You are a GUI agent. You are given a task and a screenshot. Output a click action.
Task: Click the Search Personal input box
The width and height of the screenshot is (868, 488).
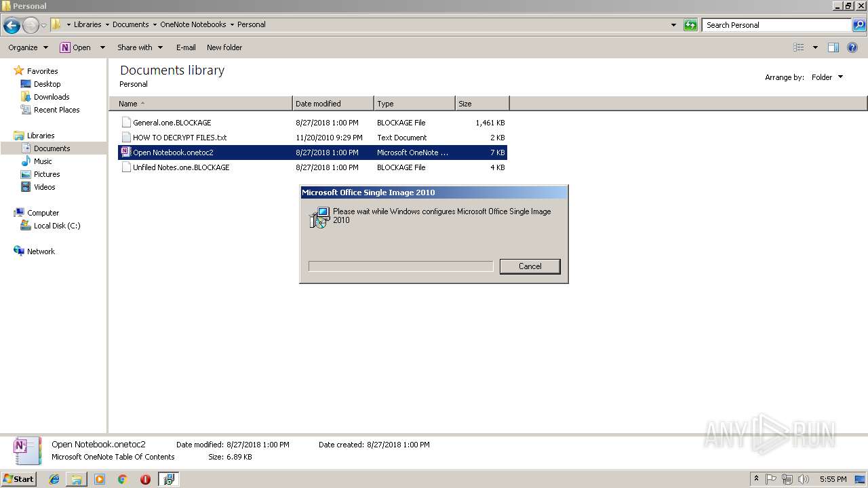click(x=776, y=25)
